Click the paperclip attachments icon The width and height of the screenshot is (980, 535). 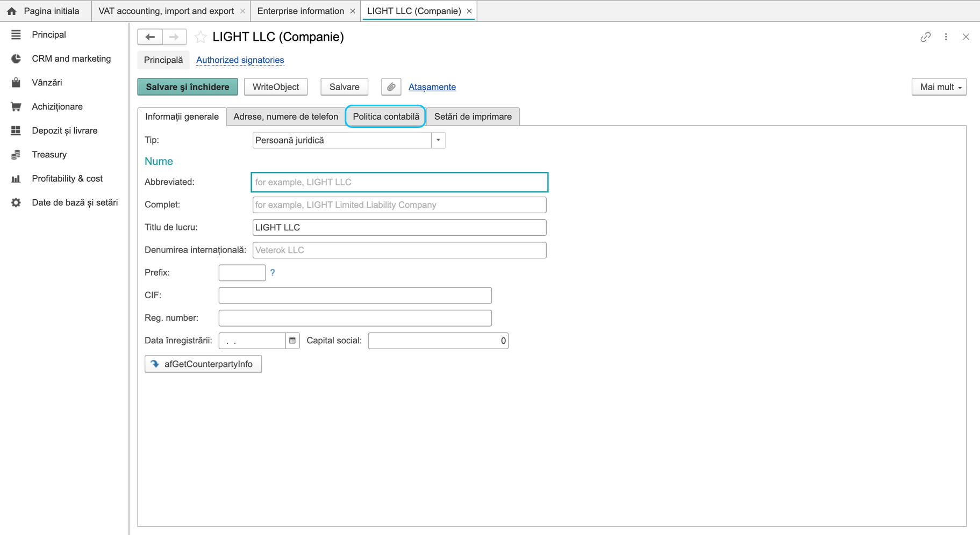point(391,87)
